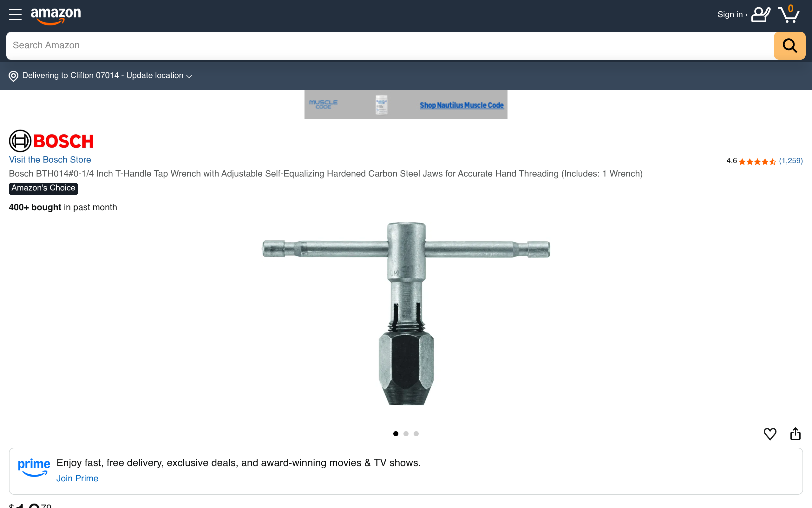This screenshot has width=812, height=508.
Task: Click the Prime benefits text about free delivery
Action: (239, 463)
